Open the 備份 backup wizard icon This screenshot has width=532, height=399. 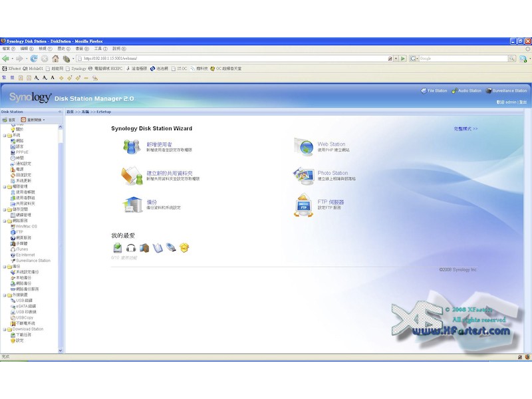(x=132, y=205)
